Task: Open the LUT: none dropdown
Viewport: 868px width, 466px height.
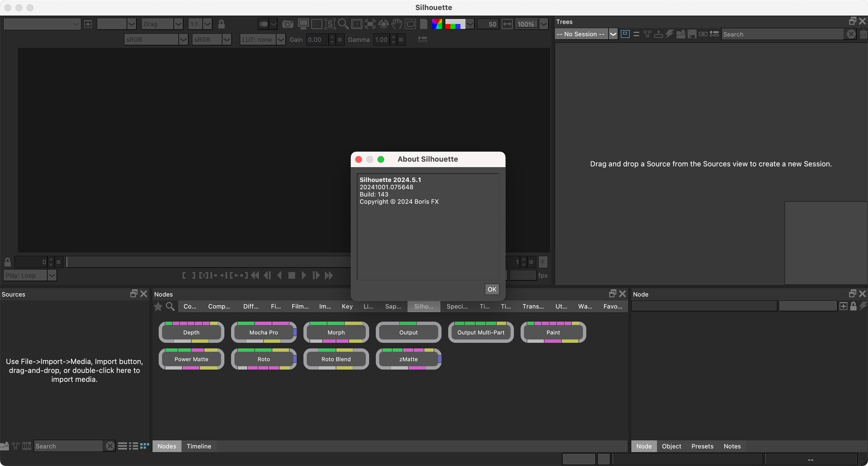Action: tap(263, 39)
